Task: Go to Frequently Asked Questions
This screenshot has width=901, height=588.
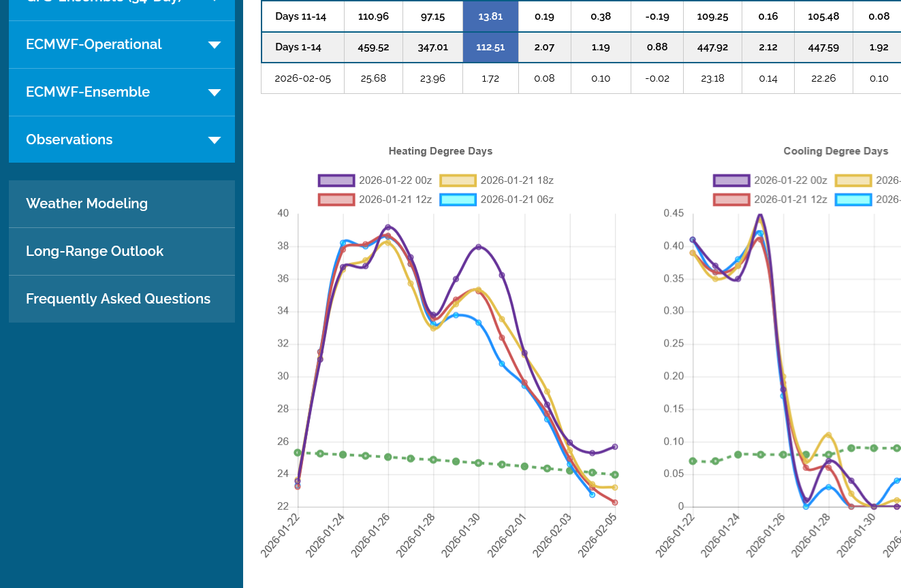Action: 118,299
